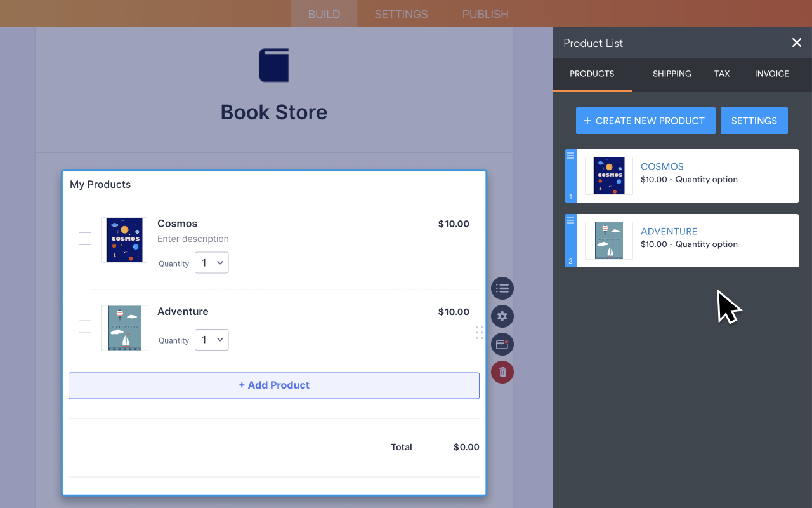Switch to the TAX tab

tap(722, 74)
